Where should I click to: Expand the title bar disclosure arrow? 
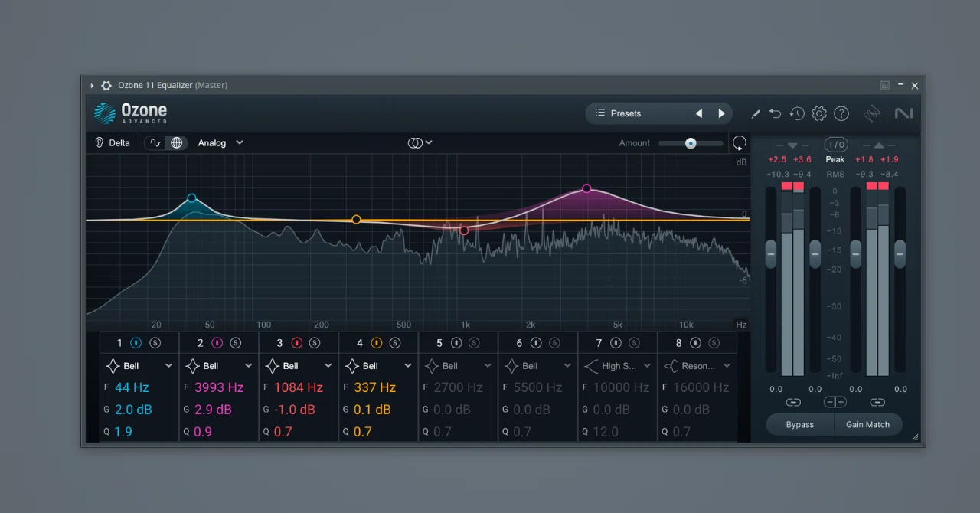click(x=92, y=85)
